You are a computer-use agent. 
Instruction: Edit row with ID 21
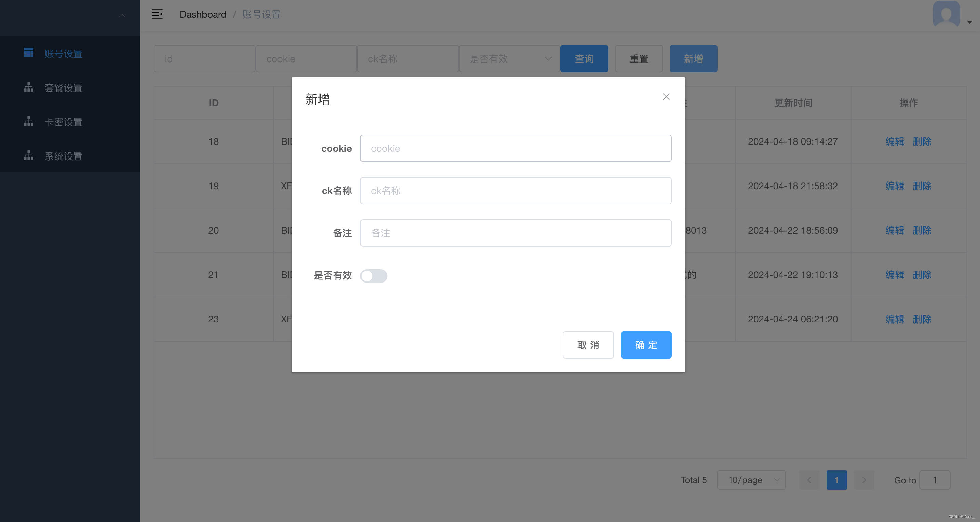894,275
